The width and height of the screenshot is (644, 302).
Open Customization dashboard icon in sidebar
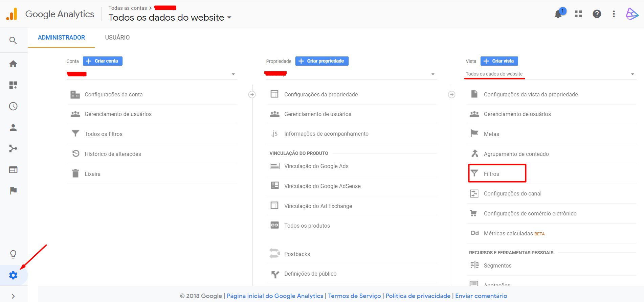click(13, 85)
